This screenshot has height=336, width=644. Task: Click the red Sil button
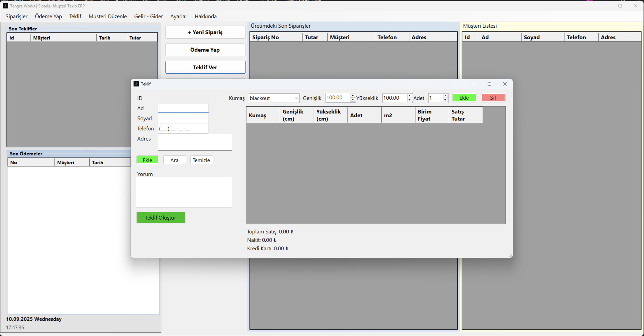coord(493,98)
